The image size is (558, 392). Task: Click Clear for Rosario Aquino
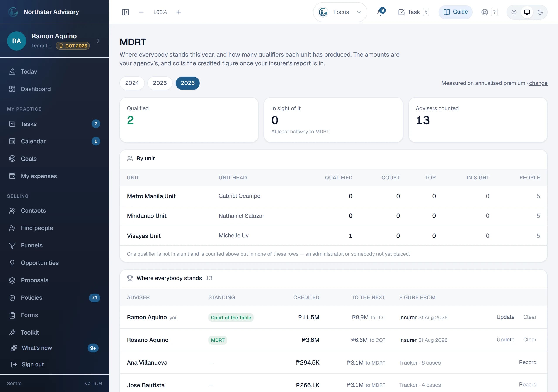(x=530, y=340)
